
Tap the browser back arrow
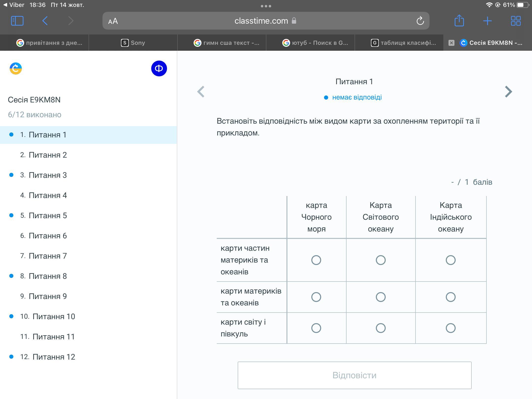(45, 21)
